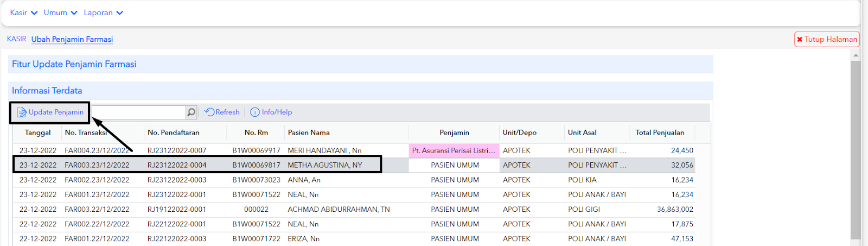This screenshot has height=246, width=868.
Task: Click Pt. Asuransi Perisai Listri… cell
Action: [x=454, y=150]
